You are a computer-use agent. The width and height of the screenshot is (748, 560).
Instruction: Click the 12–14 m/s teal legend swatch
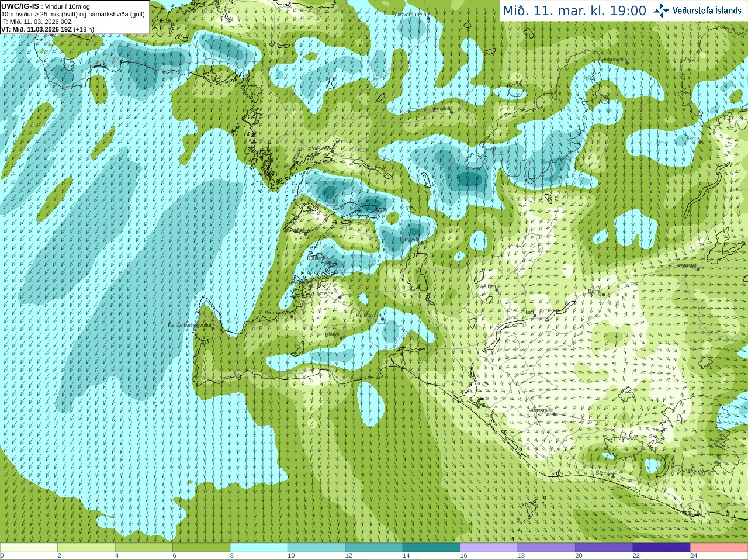click(374, 547)
